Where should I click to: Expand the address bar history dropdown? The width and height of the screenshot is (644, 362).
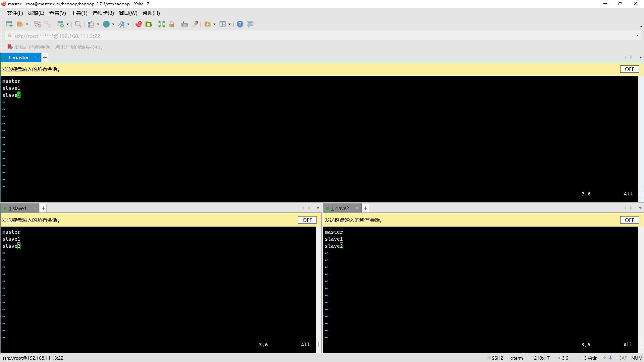click(637, 36)
